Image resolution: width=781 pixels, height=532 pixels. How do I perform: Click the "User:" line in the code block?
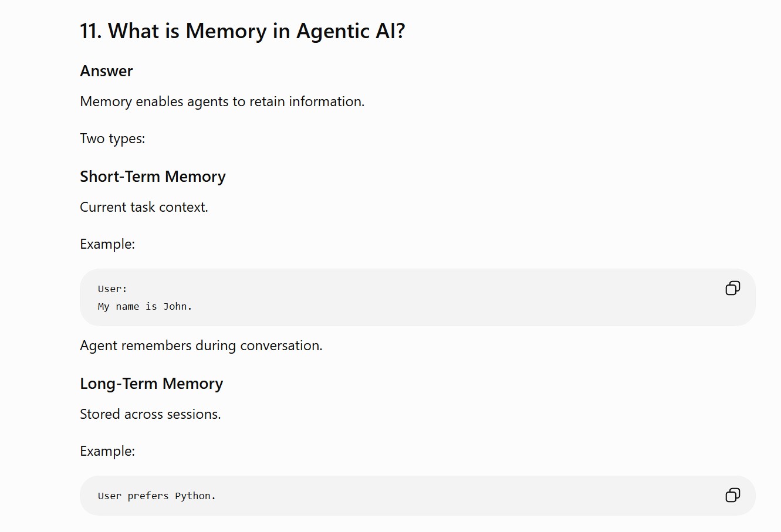pyautogui.click(x=113, y=289)
